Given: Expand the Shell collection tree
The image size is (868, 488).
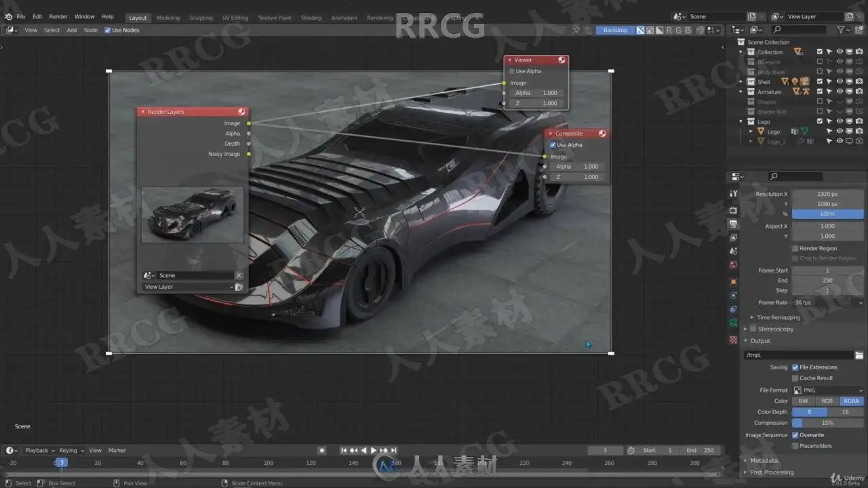Looking at the screenshot, I should (741, 82).
